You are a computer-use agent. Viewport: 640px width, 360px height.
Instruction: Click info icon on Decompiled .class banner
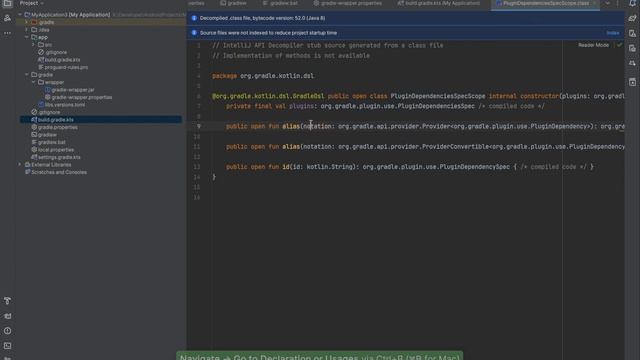click(x=194, y=18)
